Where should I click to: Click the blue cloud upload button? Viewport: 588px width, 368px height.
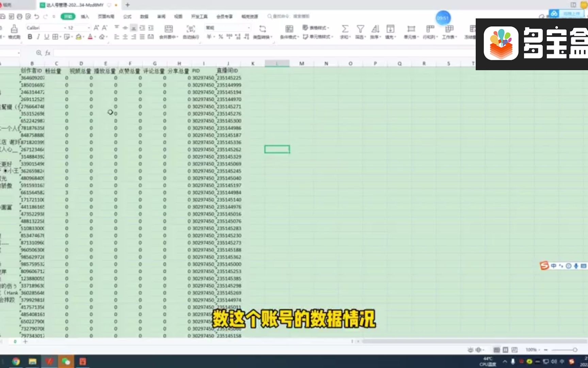pos(567,14)
